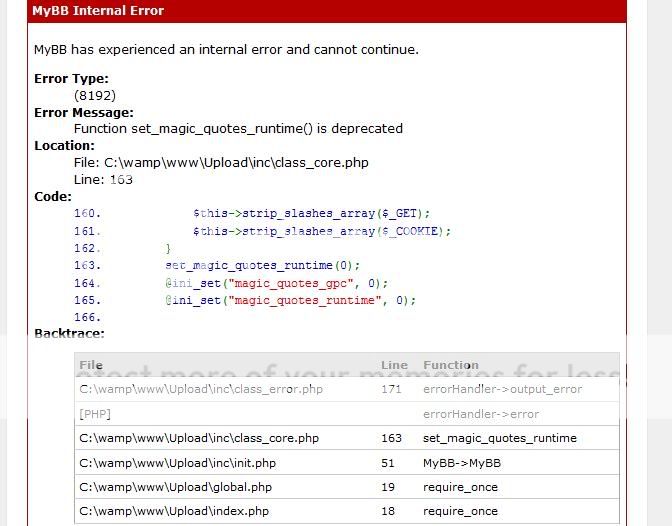Click line value 163 in backtrace table
The height and width of the screenshot is (526, 672).
(x=391, y=438)
